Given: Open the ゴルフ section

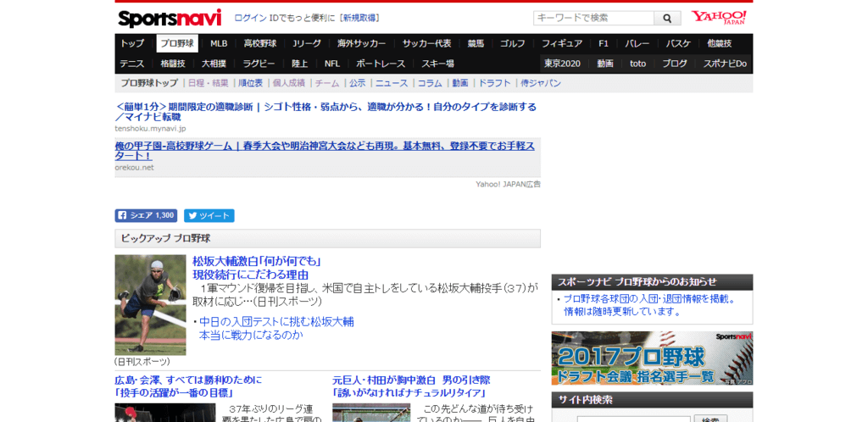Looking at the screenshot, I should pos(513,44).
